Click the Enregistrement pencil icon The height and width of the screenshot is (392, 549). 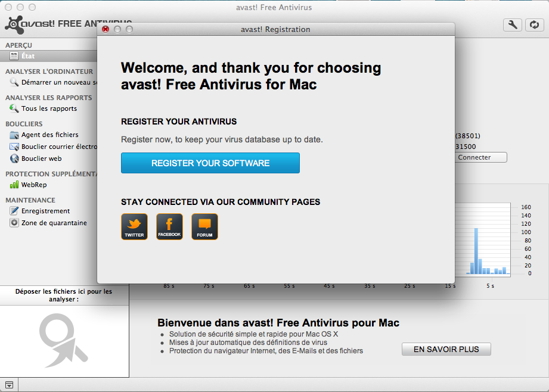[14, 211]
